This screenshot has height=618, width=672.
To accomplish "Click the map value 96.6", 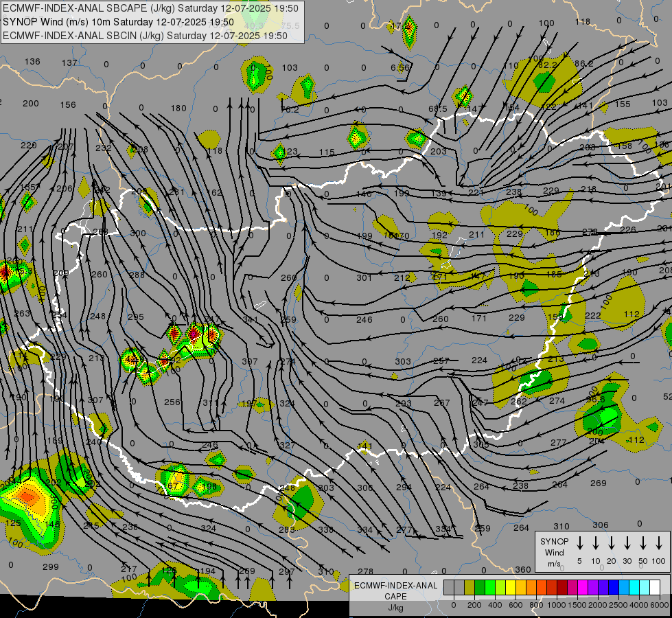I will point(596,399).
